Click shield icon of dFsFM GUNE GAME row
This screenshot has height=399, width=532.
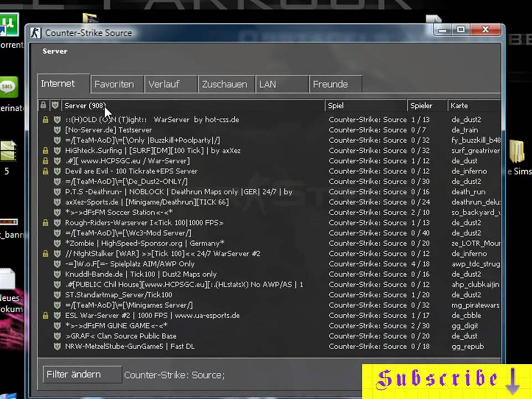[57, 326]
